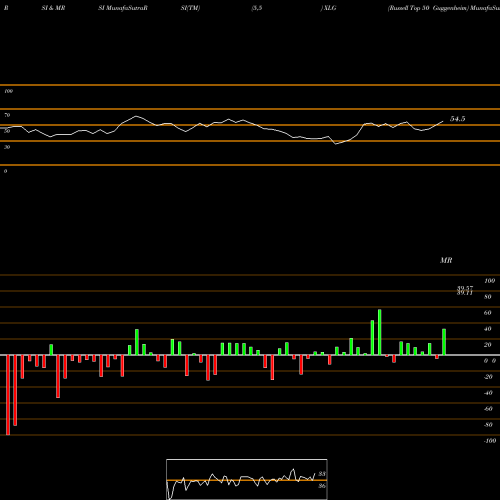This screenshot has width=500, height=500.
Task: Click the RSI value label 54.5
Action: pyautogui.click(x=457, y=119)
